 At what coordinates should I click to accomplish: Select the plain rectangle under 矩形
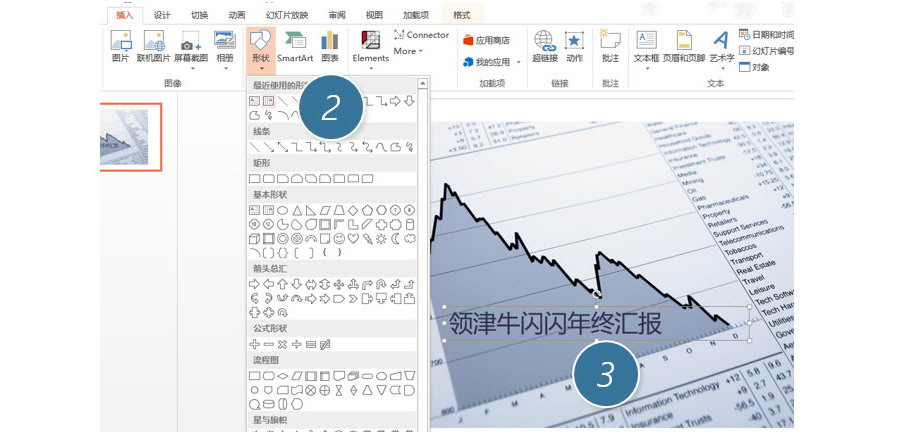[254, 179]
